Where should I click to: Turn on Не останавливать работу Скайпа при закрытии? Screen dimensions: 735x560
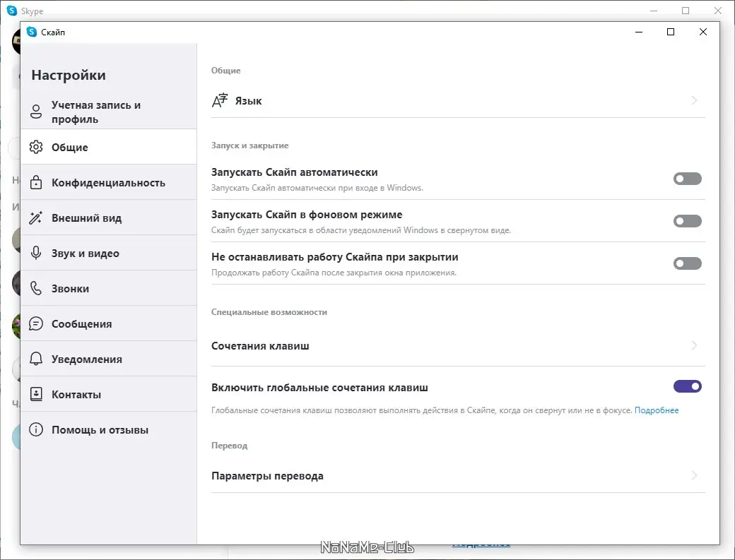(x=687, y=263)
